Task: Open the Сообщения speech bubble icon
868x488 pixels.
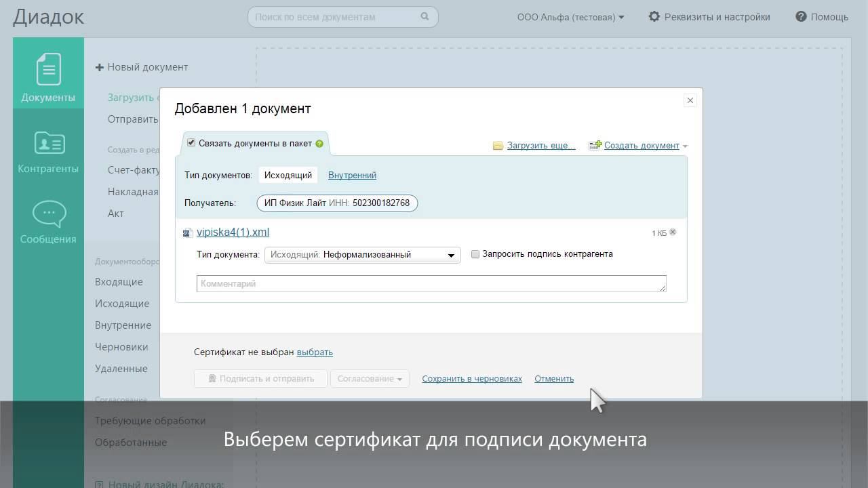Action: [49, 214]
